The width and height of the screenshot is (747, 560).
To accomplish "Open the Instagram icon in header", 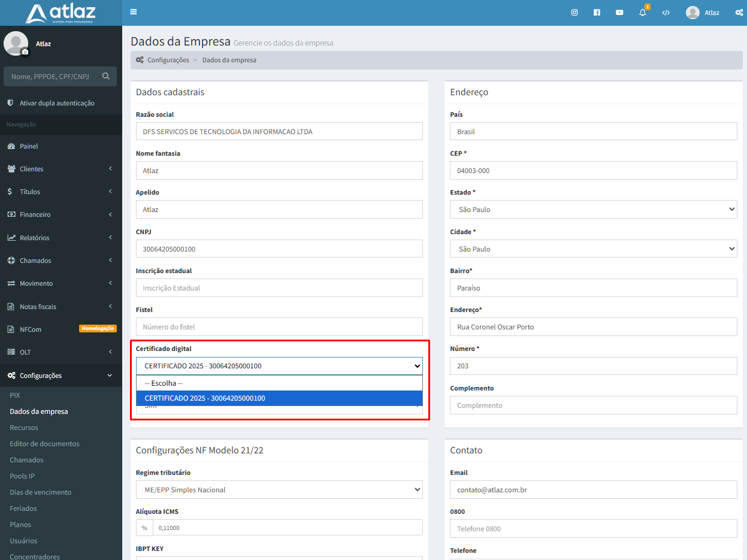I will (x=574, y=13).
